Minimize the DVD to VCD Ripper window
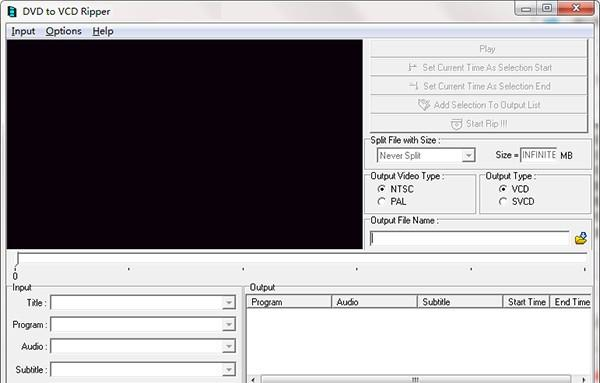600x383 pixels. 526,8
